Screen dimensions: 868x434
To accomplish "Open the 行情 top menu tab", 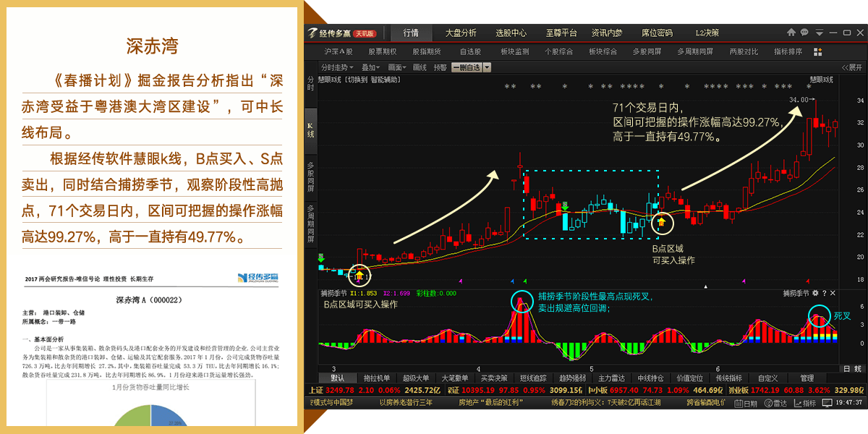I will click(411, 33).
